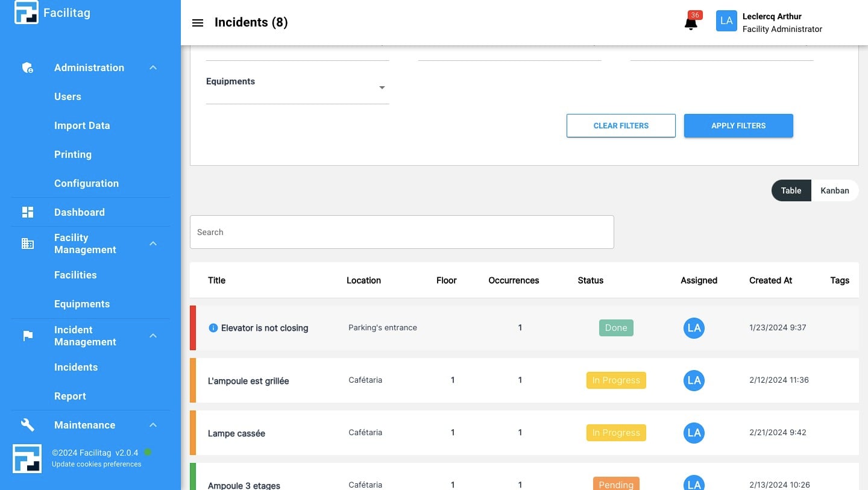Open the Users menu item
This screenshot has height=490, width=868.
pyautogui.click(x=68, y=96)
